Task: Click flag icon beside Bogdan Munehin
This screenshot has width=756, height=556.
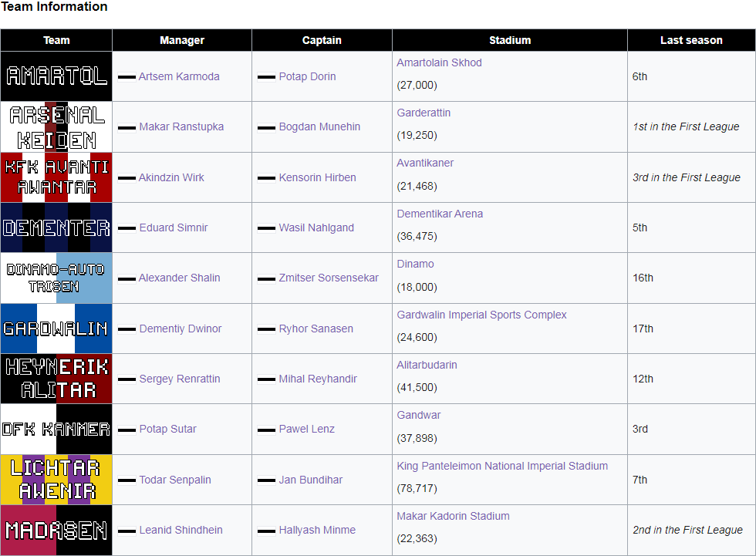Action: [267, 127]
